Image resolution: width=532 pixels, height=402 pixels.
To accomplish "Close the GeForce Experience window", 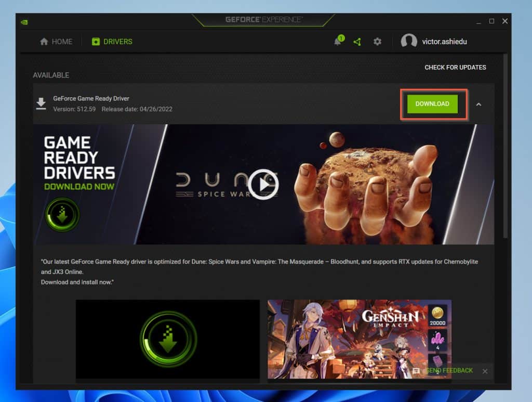I will pyautogui.click(x=505, y=21).
